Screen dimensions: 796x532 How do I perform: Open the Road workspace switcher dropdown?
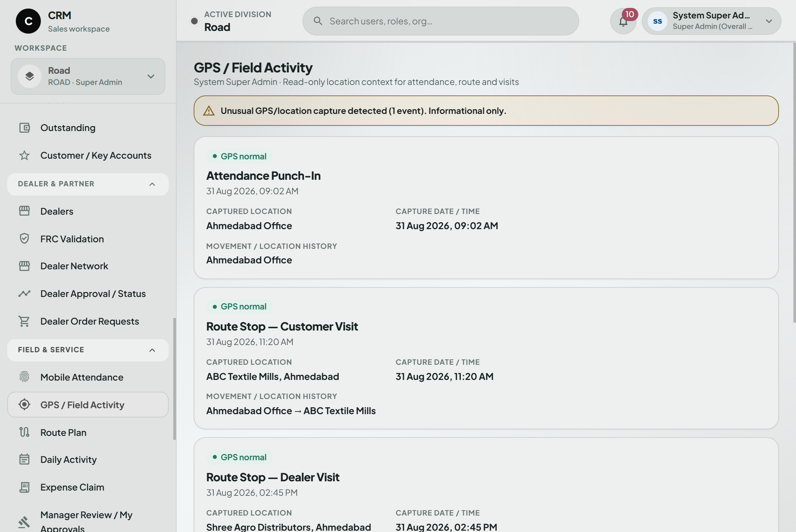click(88, 76)
